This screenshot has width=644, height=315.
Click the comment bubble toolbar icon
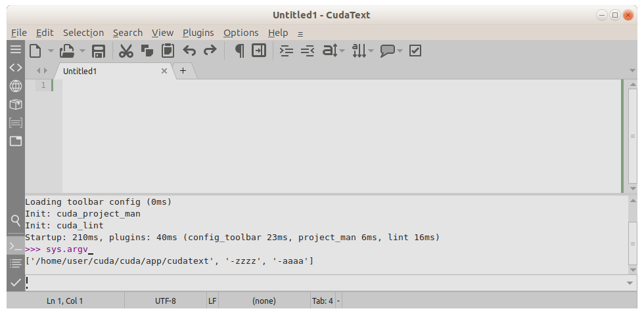click(387, 51)
